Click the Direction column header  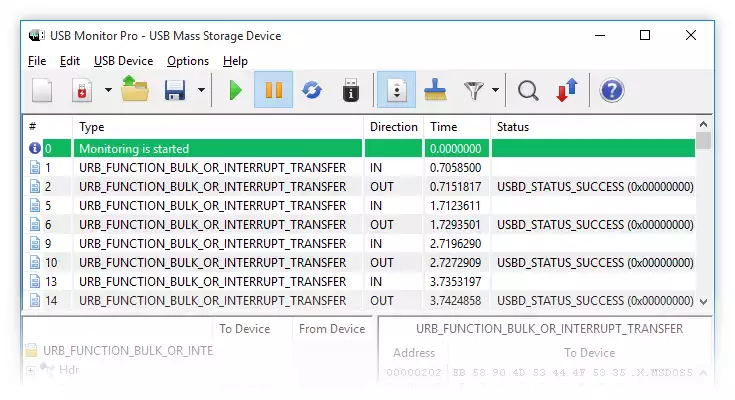(x=393, y=127)
